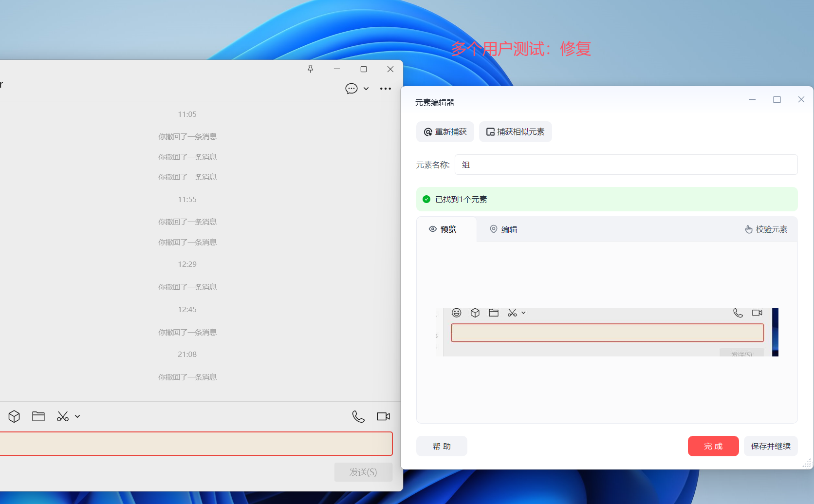
Task: Open the three-dots more menu in chat window
Action: 386,89
